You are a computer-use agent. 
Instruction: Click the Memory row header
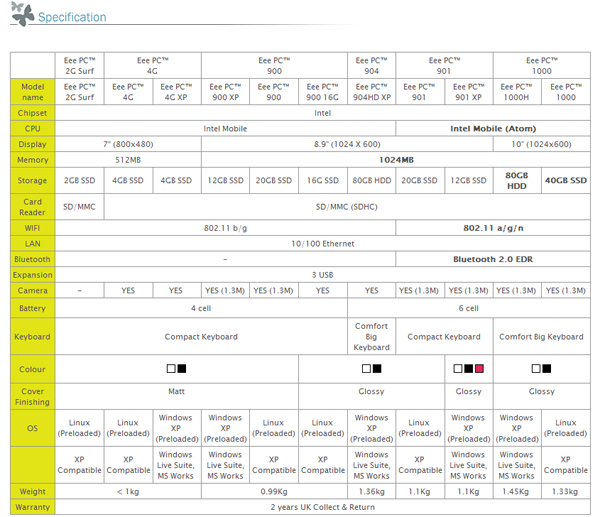coord(33,160)
